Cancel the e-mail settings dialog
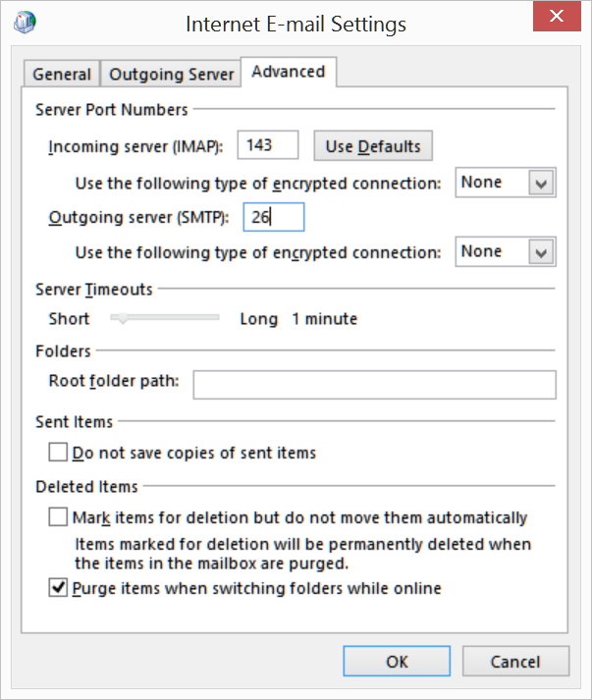The width and height of the screenshot is (592, 700). tap(515, 662)
